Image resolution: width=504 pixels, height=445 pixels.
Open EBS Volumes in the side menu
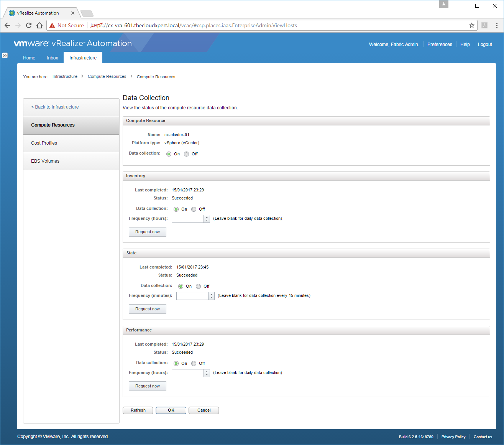coord(71,161)
